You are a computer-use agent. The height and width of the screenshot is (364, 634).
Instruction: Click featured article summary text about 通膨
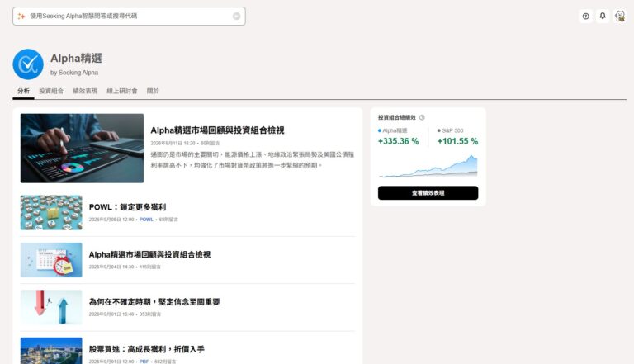pos(253,160)
